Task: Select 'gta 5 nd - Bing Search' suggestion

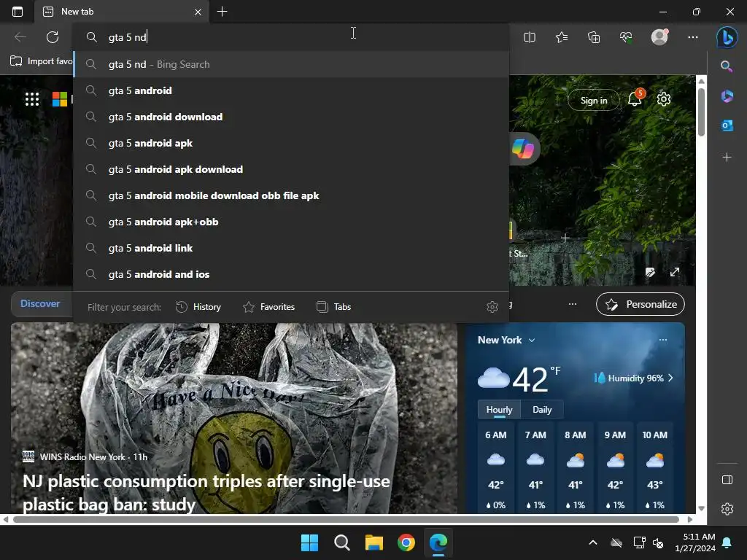Action: pyautogui.click(x=292, y=64)
